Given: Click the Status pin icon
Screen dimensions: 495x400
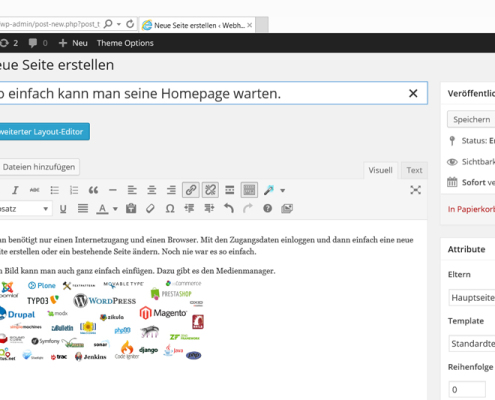Looking at the screenshot, I should click(x=452, y=141).
